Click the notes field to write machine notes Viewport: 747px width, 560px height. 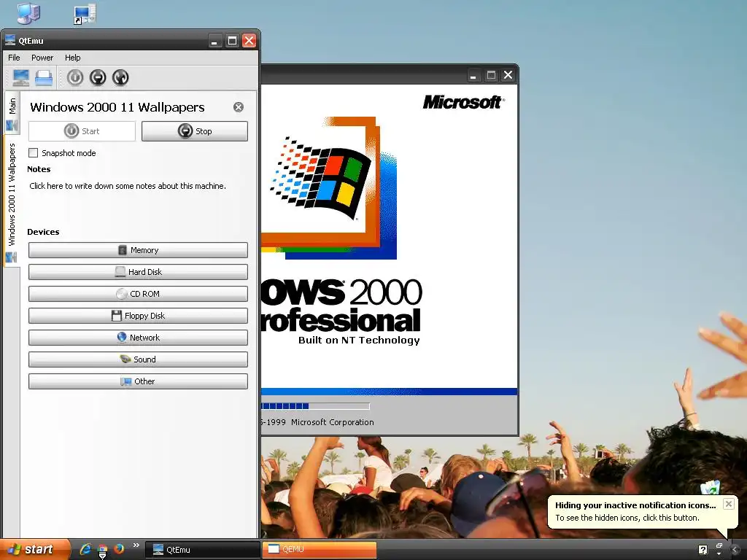(128, 186)
